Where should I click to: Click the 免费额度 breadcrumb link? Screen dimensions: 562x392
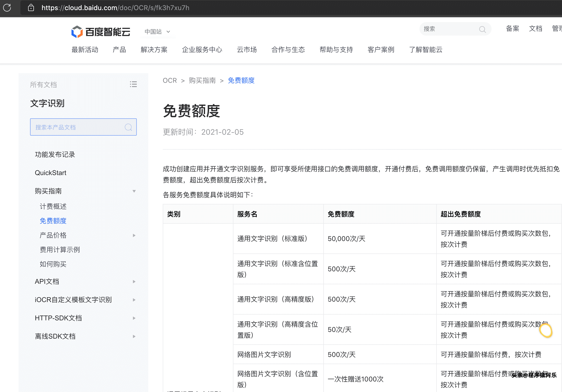[241, 80]
